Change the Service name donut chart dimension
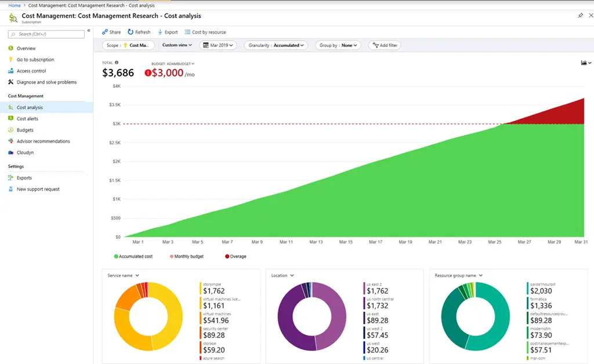The height and width of the screenshot is (364, 594). pyautogui.click(x=123, y=275)
